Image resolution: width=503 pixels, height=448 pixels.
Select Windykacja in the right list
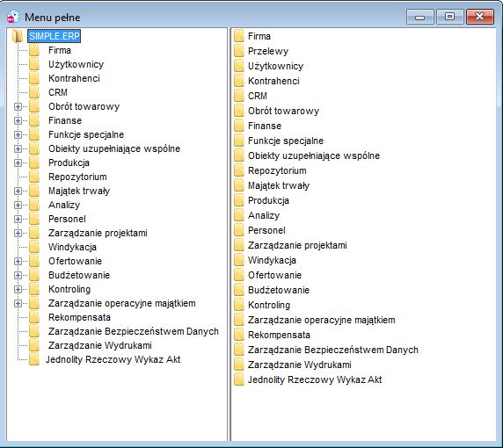tap(272, 260)
